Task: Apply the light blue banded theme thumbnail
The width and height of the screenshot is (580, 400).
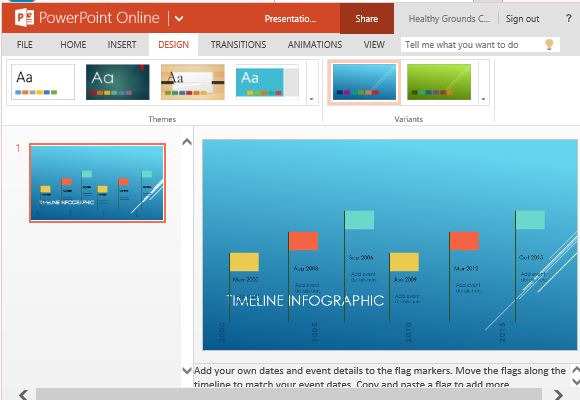Action: click(x=267, y=82)
